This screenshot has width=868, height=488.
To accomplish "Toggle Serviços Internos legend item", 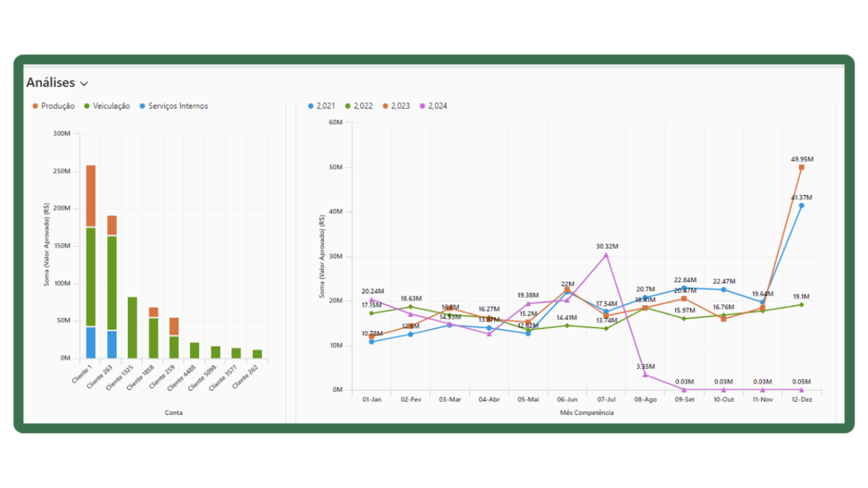I will (174, 106).
